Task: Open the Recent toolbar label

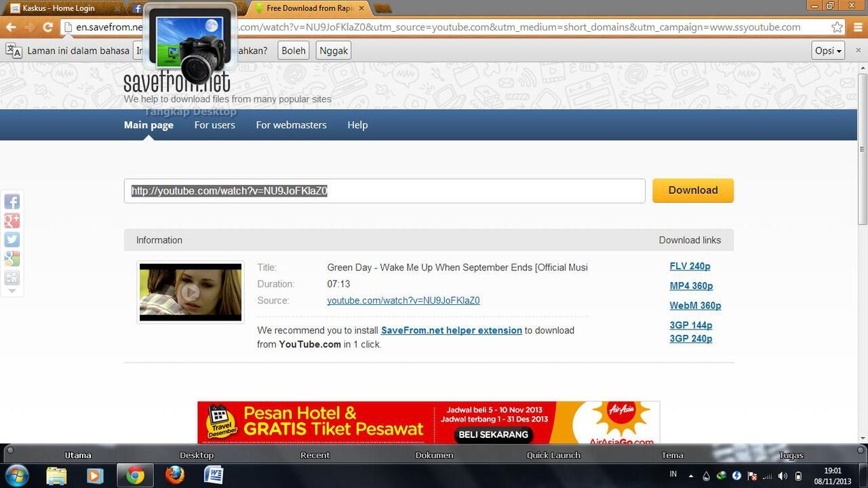Action: (x=315, y=455)
